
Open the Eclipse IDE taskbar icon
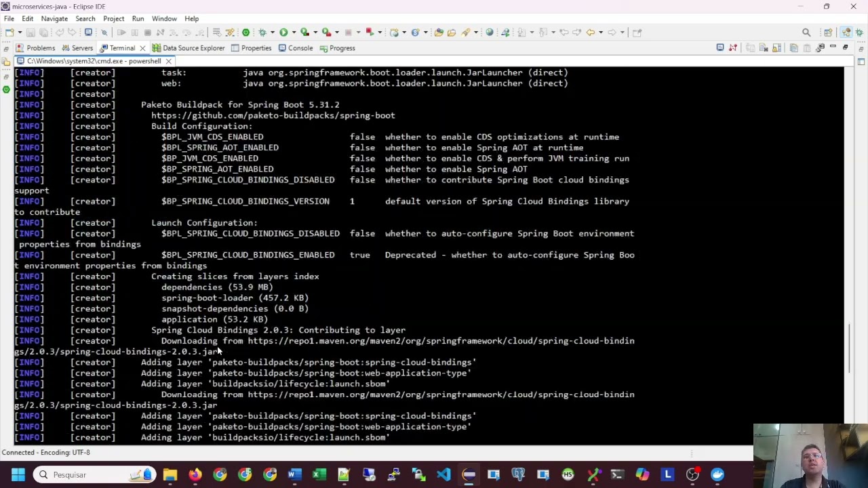[x=469, y=474]
